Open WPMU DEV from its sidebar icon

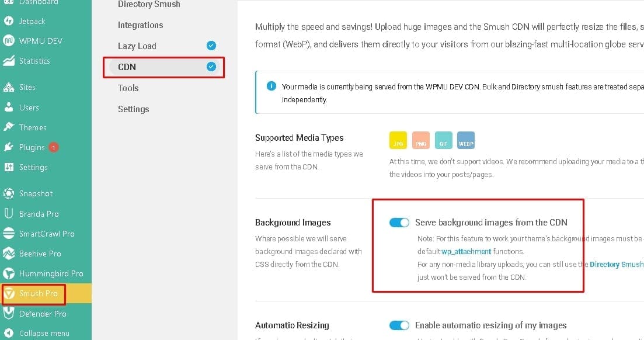click(x=9, y=40)
